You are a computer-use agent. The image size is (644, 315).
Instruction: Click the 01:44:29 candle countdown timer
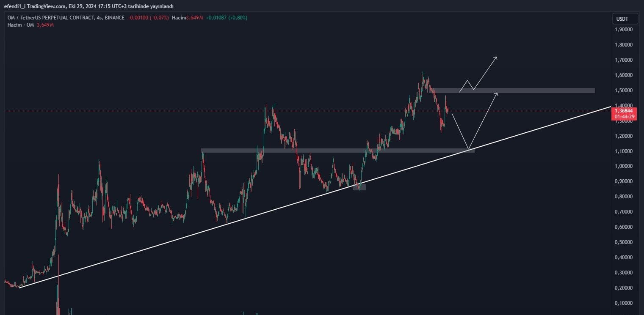(624, 117)
